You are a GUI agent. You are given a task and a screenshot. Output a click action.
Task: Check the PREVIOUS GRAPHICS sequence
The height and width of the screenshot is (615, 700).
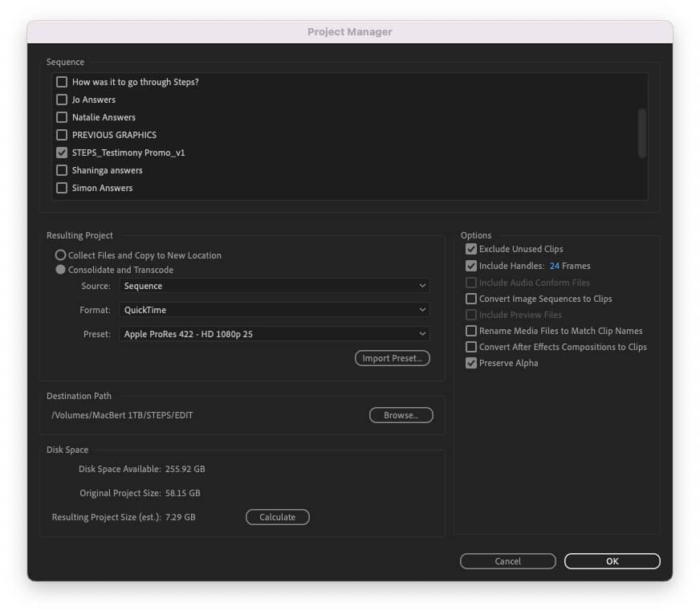point(62,135)
